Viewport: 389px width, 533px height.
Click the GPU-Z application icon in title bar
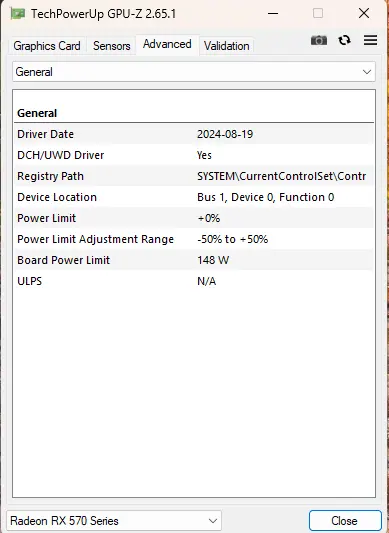click(x=18, y=14)
